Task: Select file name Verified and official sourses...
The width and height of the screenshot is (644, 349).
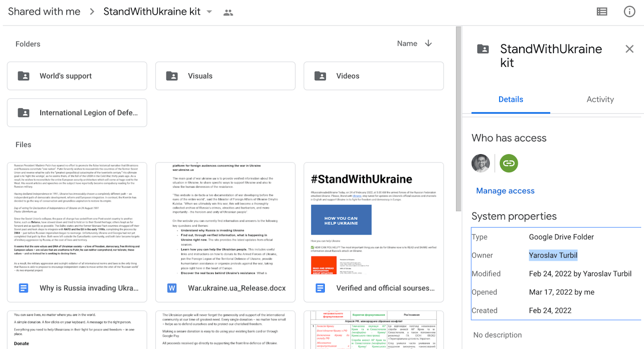Action: point(386,288)
